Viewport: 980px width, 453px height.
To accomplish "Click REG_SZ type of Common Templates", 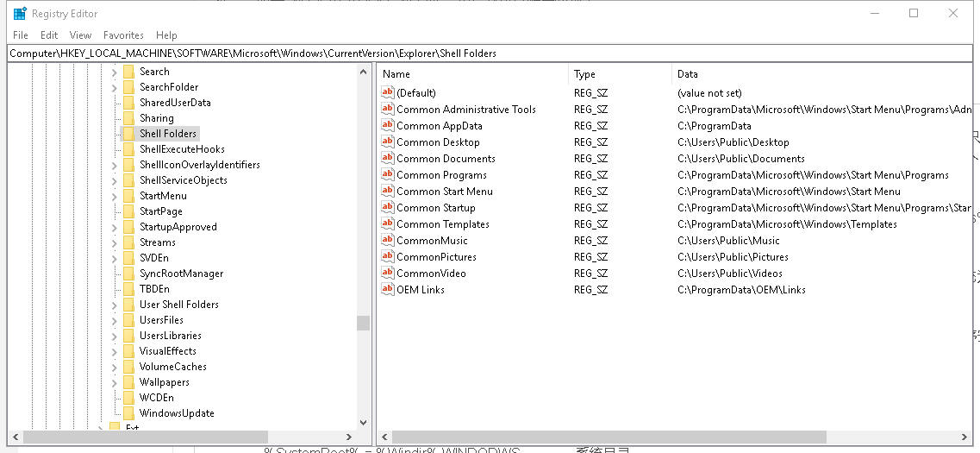I will point(590,224).
